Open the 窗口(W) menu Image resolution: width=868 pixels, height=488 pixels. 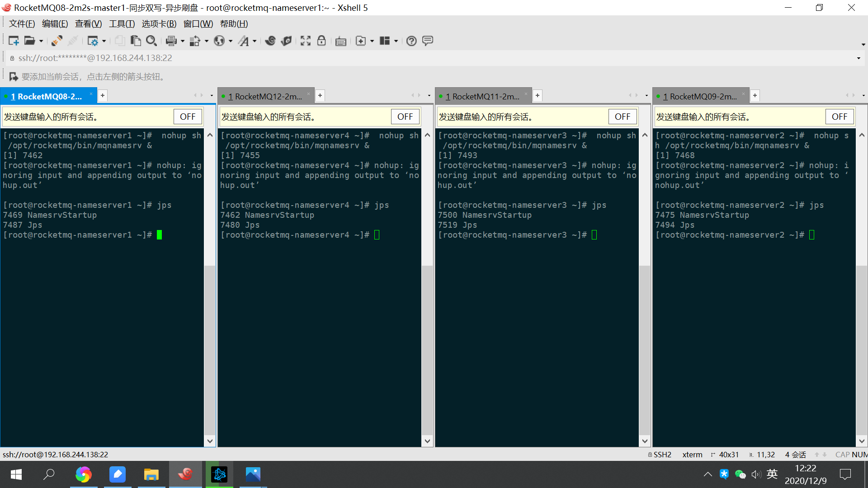pyautogui.click(x=198, y=24)
